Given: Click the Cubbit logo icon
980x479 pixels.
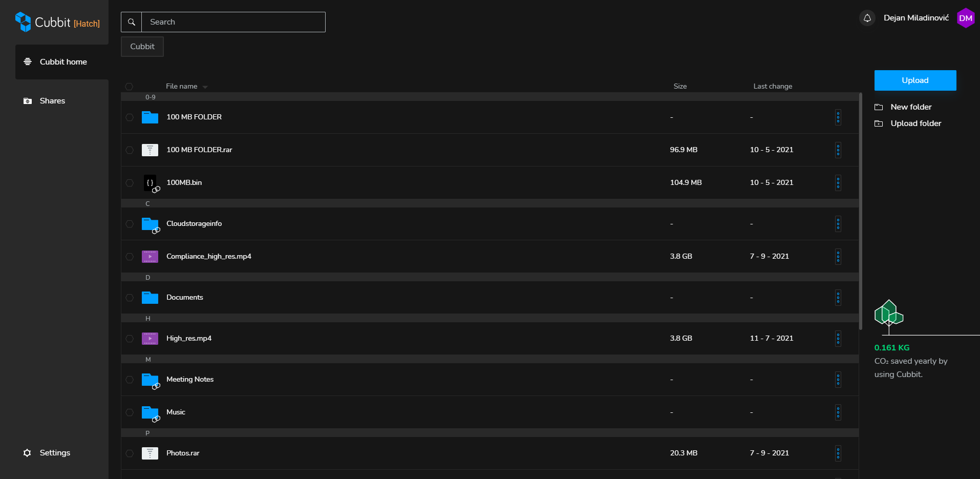Looking at the screenshot, I should pos(23,22).
